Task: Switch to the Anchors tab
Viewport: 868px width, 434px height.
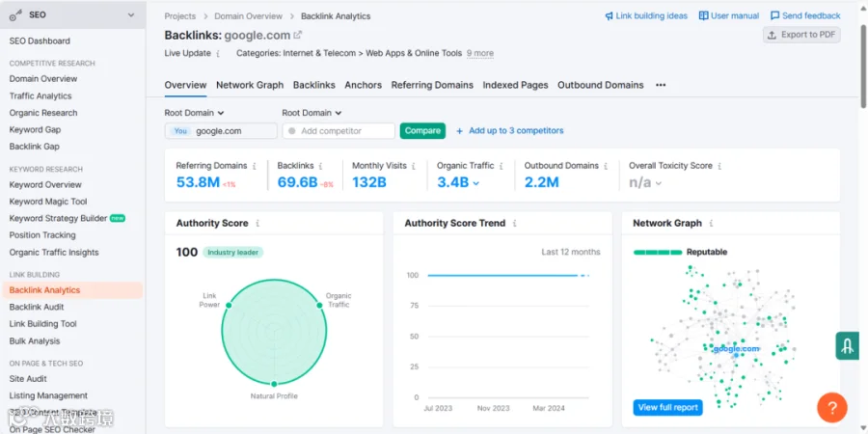Action: click(x=364, y=85)
